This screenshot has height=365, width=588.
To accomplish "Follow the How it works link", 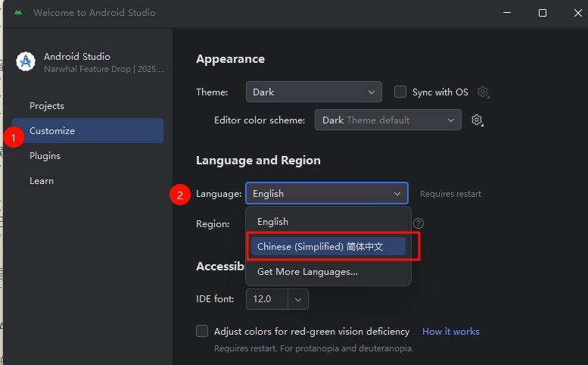I will [451, 331].
